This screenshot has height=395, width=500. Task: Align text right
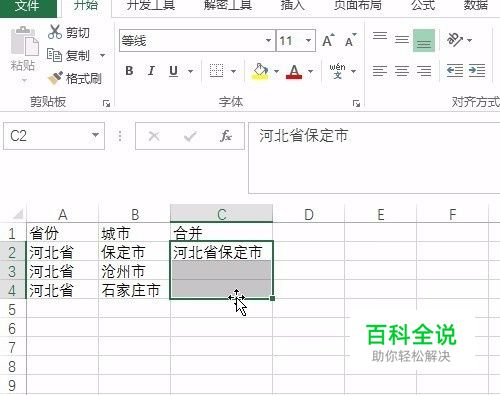[x=424, y=71]
